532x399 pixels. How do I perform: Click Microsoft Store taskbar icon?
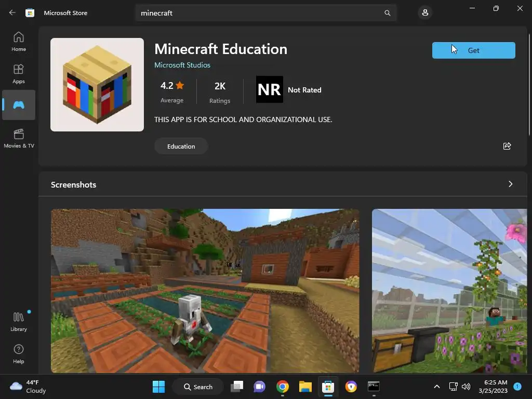coord(328,387)
